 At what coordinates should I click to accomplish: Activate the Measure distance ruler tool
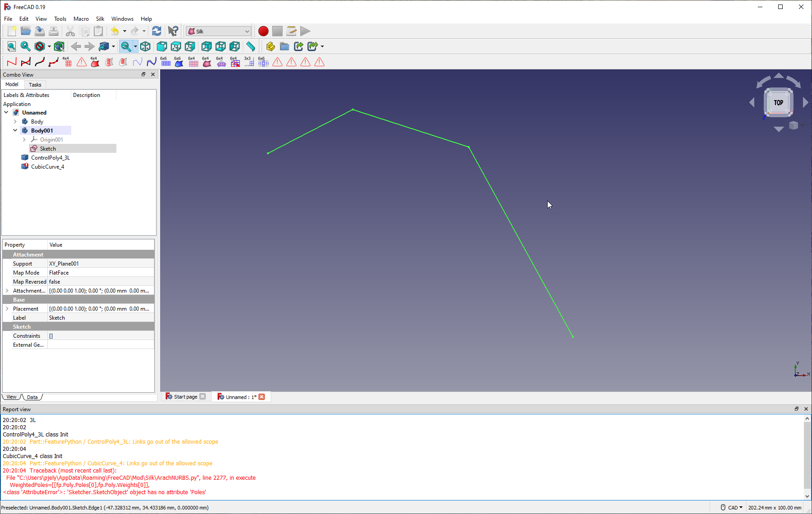click(250, 46)
